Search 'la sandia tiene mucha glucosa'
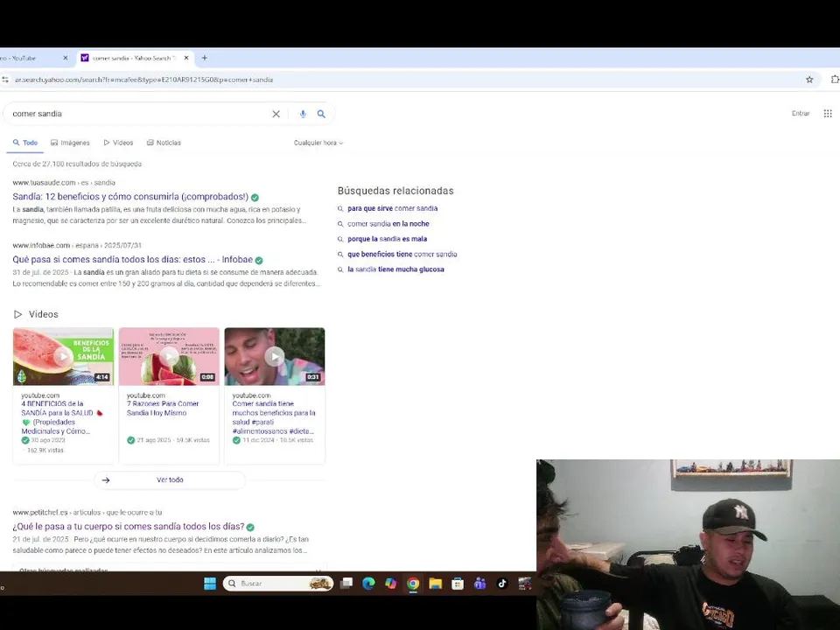The width and height of the screenshot is (840, 630). (x=395, y=269)
